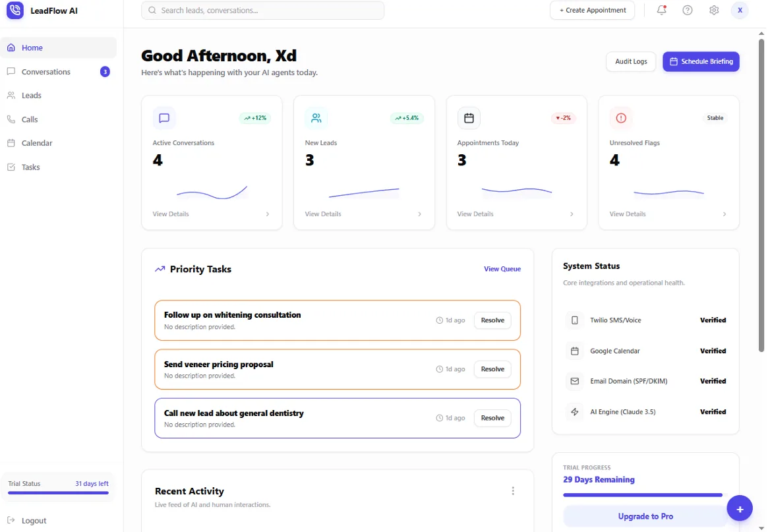Click the clock icon on whitening consultation task
Viewport: 768px width, 532px height.
point(439,320)
